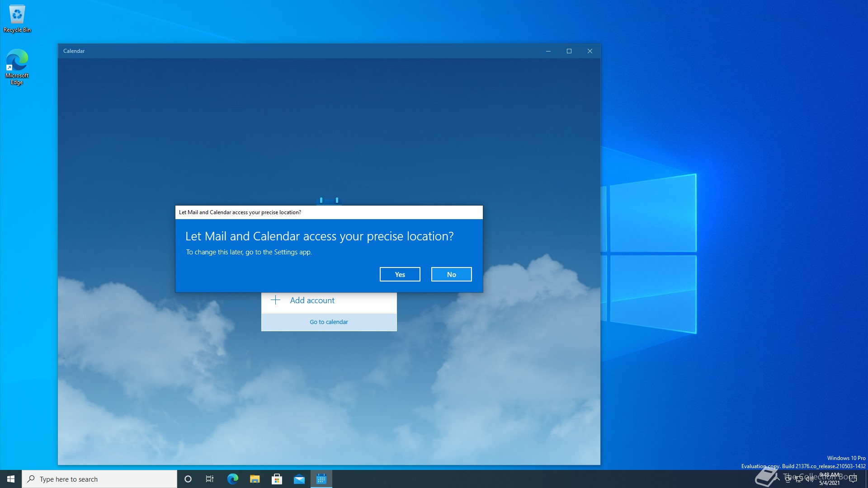Open the Mail app from taskbar

pos(299,479)
